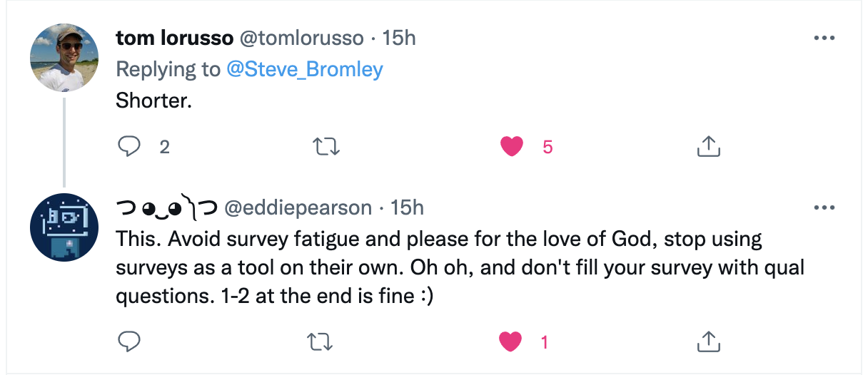Unlike tom lorusso's tweet with 5 likes

511,147
